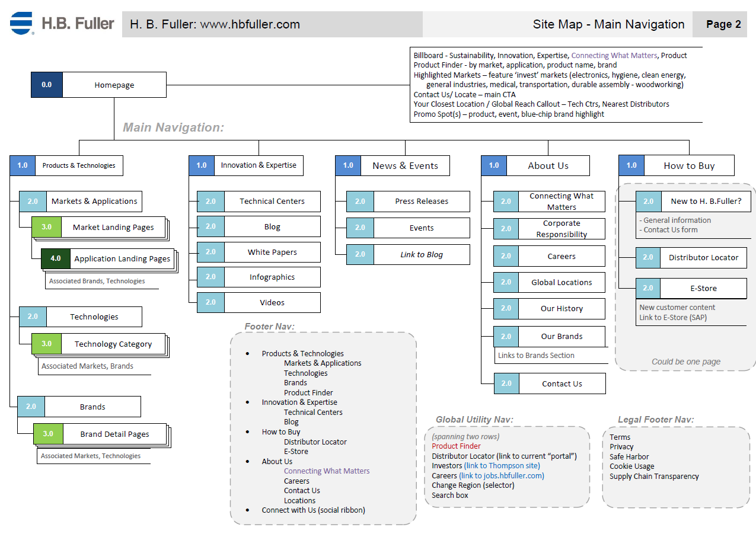The height and width of the screenshot is (537, 756).
Task: Click the blue link to Thompson site text
Action: pyautogui.click(x=502, y=466)
